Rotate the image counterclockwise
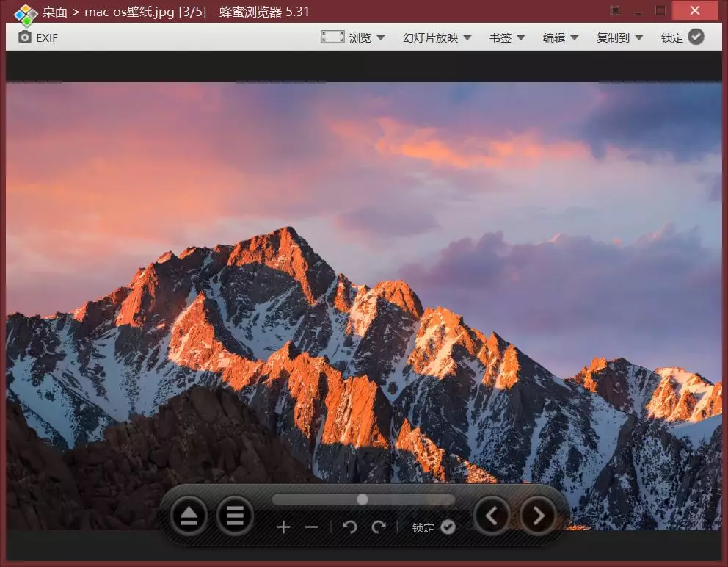Screen dimensions: 728x567 (x=349, y=527)
